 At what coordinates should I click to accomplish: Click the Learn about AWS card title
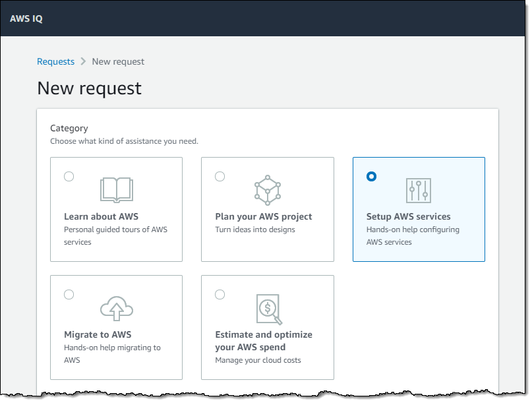coord(101,216)
